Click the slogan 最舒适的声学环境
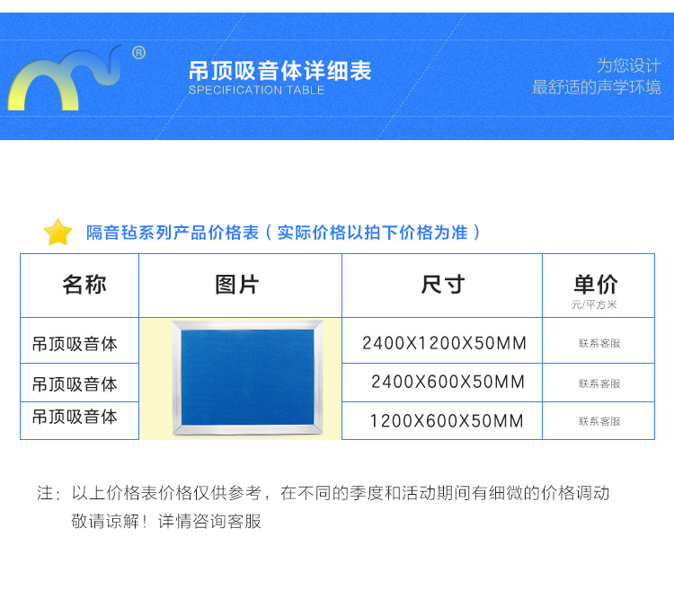The height and width of the screenshot is (616, 674). coord(596,87)
